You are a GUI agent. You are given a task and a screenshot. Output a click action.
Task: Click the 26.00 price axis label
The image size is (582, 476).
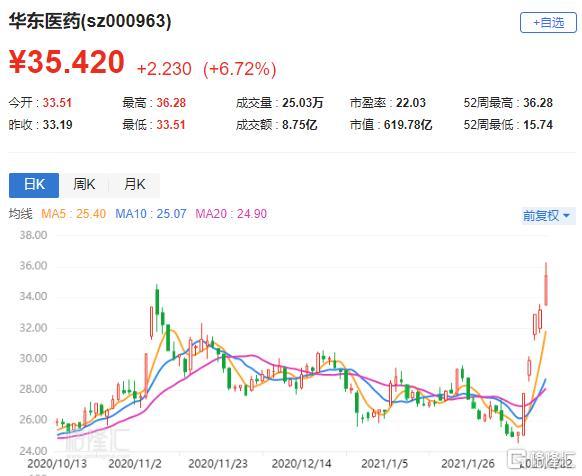click(x=33, y=420)
